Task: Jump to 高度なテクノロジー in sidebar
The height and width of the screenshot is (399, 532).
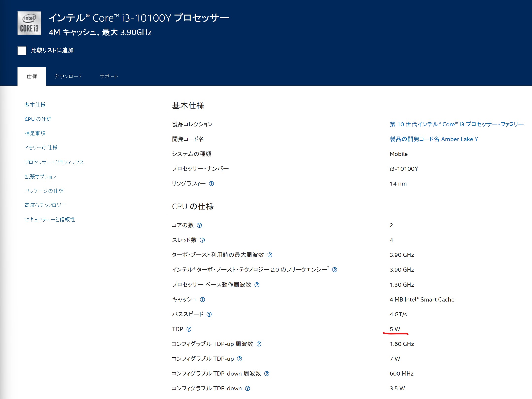Action: coord(45,205)
